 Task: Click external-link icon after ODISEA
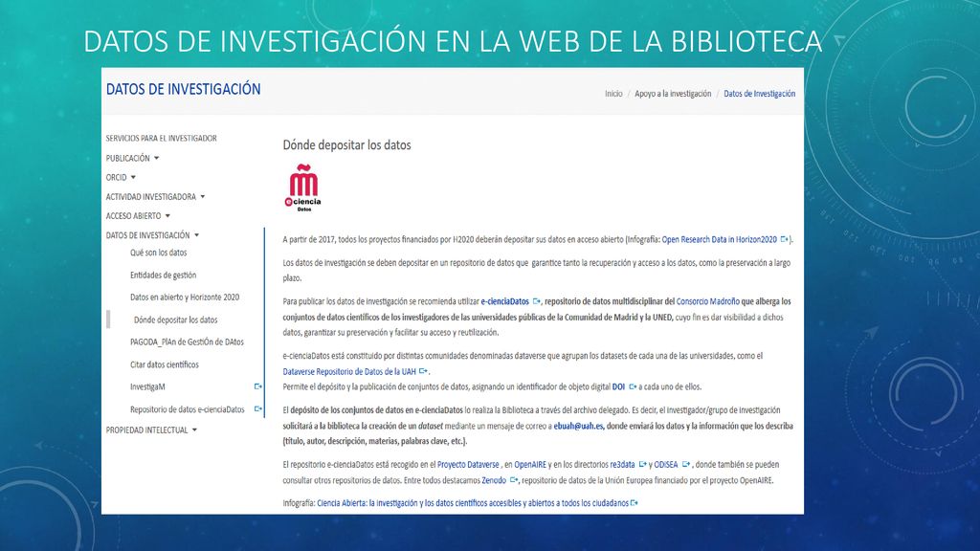point(685,464)
